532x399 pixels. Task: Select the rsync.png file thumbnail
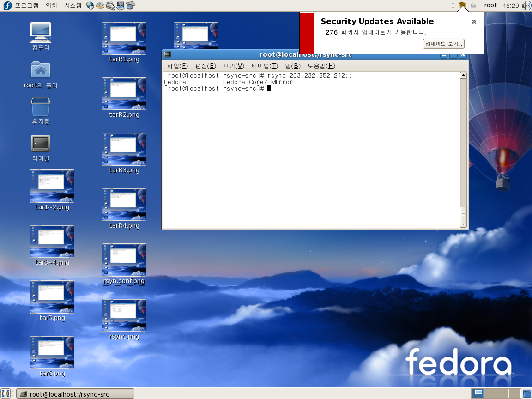(124, 315)
